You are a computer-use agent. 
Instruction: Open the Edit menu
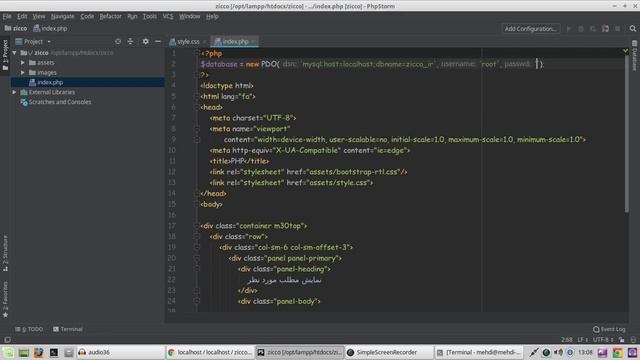coord(22,16)
